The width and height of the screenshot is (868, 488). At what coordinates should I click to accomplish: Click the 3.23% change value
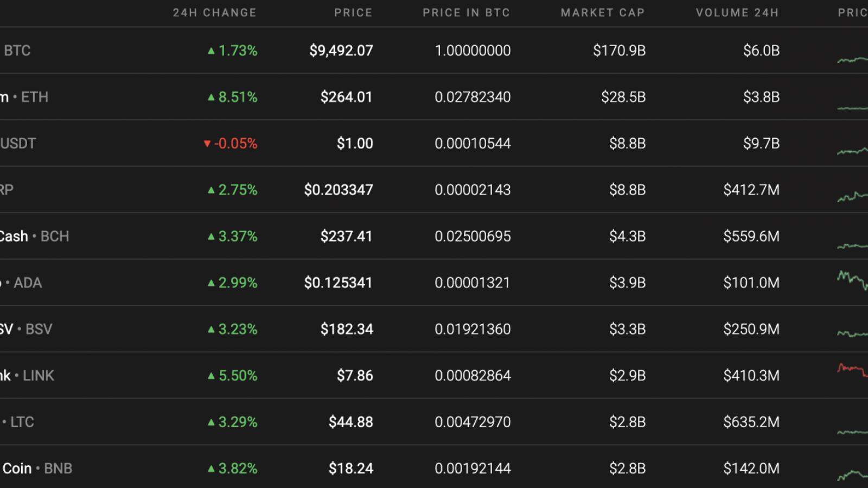238,329
